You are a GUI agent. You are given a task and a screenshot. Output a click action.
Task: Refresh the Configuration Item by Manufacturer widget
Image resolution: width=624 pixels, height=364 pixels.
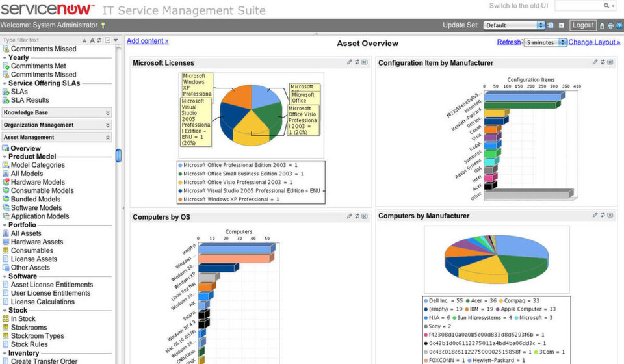pos(603,62)
